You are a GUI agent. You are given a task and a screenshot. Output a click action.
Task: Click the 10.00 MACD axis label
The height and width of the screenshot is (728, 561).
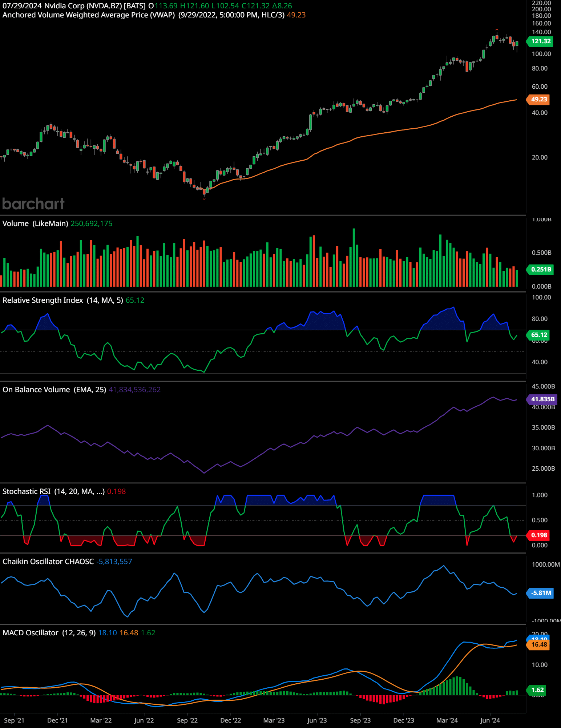click(x=540, y=665)
